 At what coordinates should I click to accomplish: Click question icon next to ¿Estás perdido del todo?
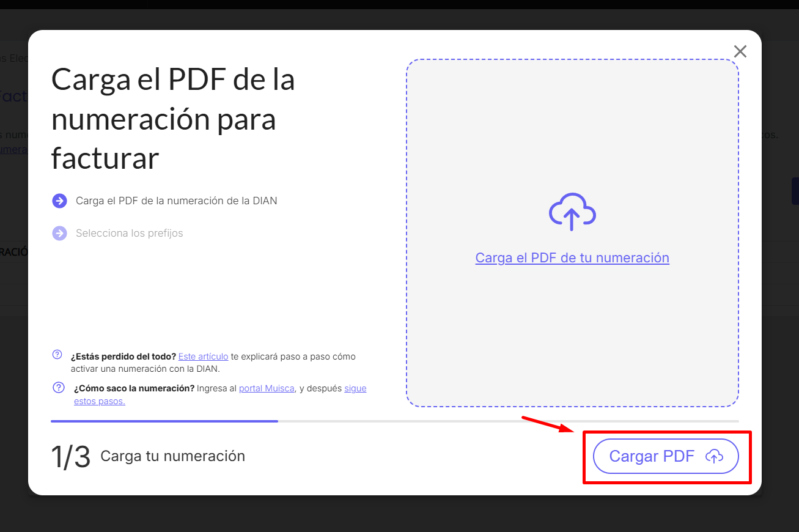click(x=57, y=355)
